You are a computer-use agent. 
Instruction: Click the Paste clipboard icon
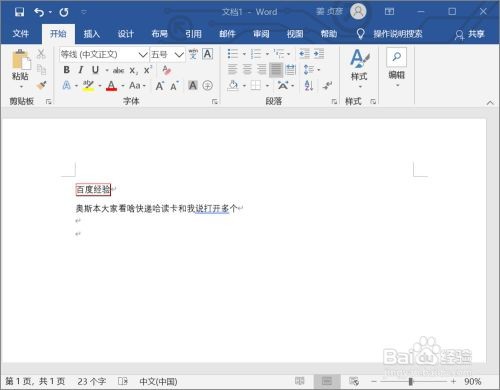pyautogui.click(x=21, y=60)
